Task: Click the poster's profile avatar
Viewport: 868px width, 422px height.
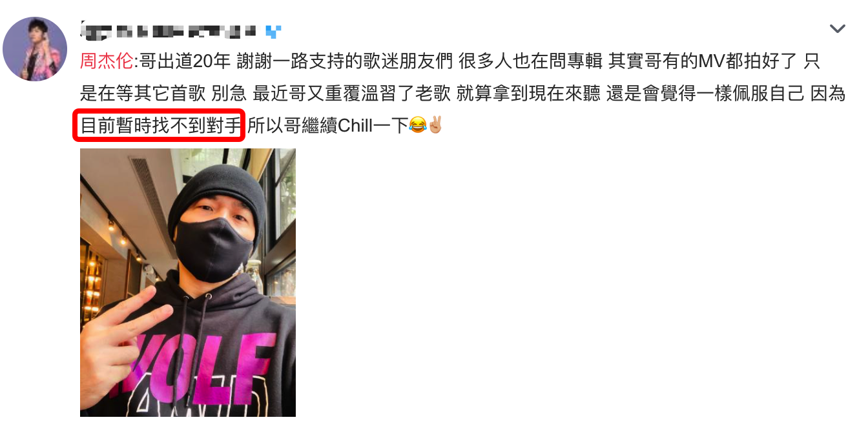Action: coord(36,49)
